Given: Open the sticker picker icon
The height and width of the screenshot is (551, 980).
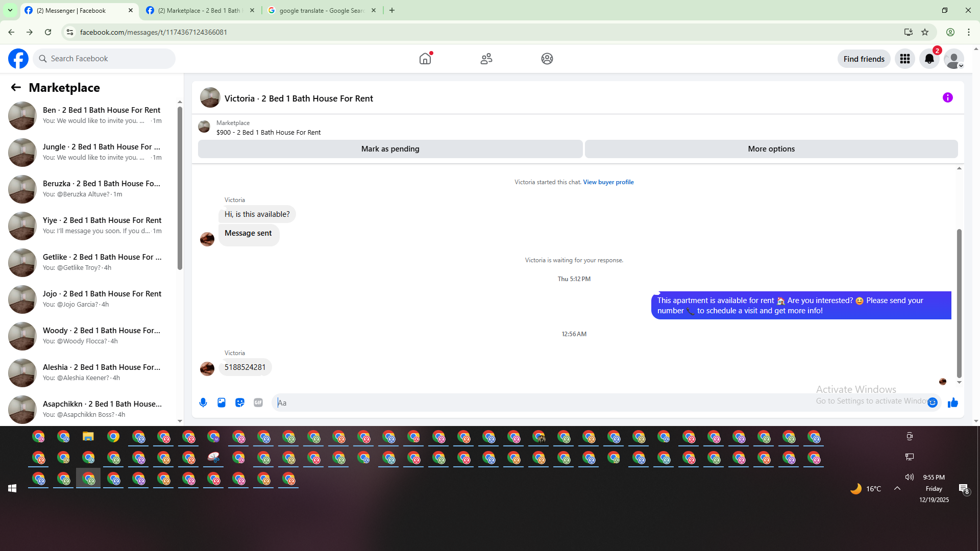Looking at the screenshot, I should pos(240,403).
